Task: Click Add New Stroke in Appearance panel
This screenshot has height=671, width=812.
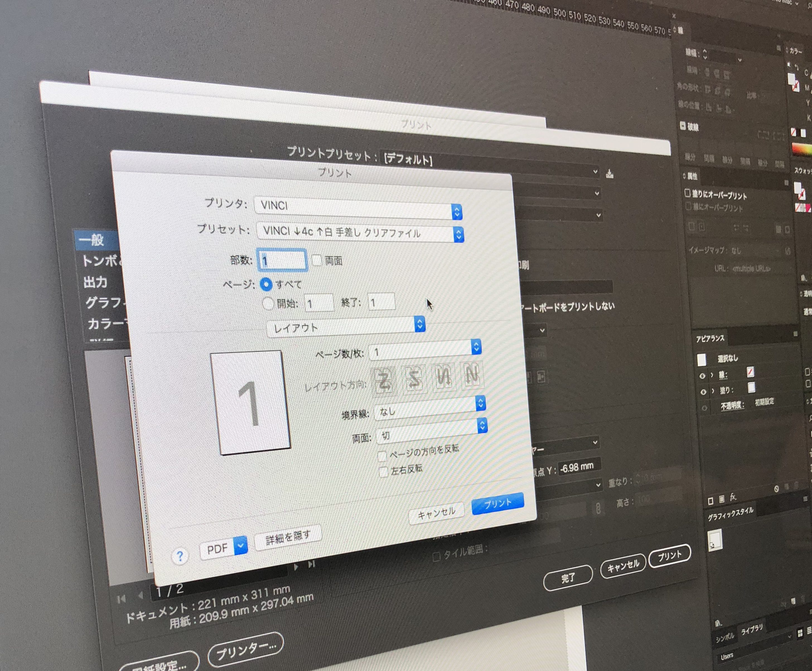Action: (710, 501)
